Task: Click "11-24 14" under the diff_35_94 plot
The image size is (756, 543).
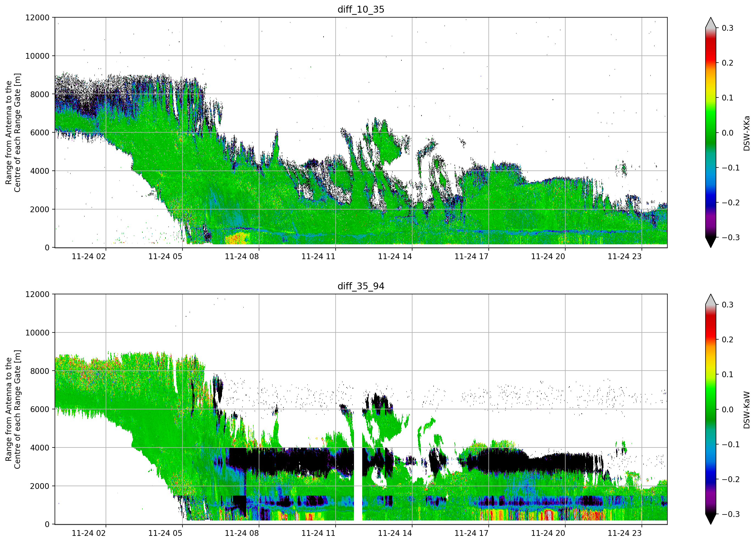Action: click(x=395, y=533)
